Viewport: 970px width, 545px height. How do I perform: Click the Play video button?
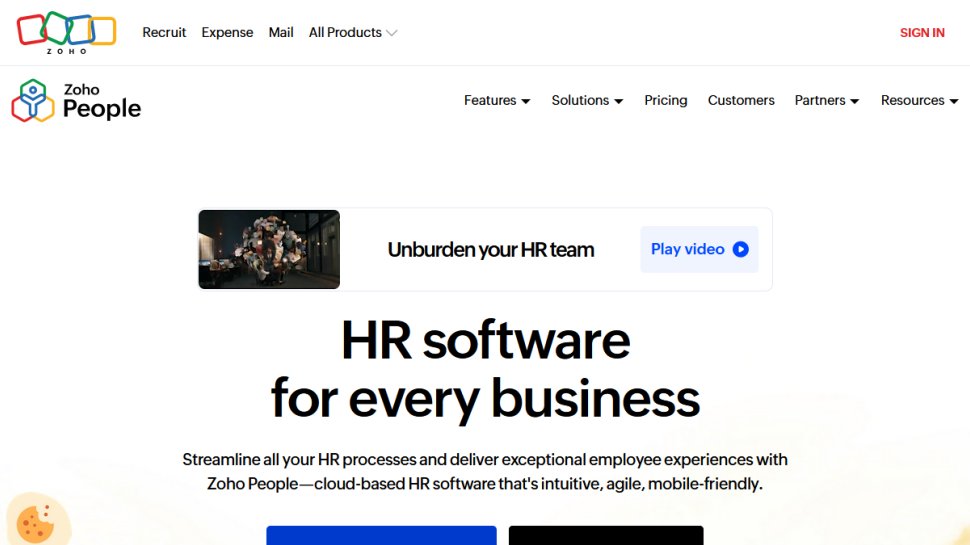tap(699, 249)
